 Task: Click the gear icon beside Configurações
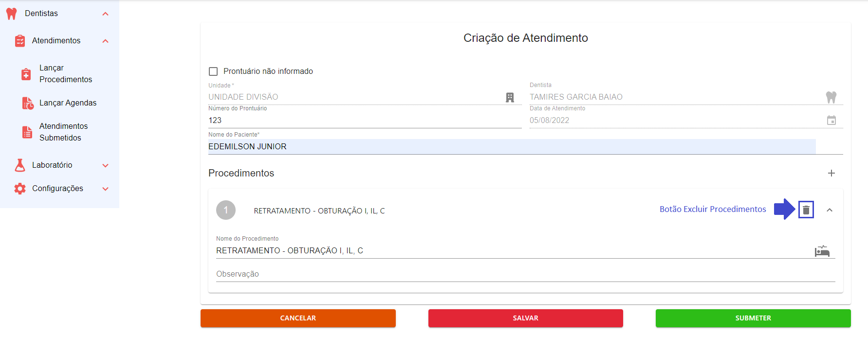[x=20, y=189]
